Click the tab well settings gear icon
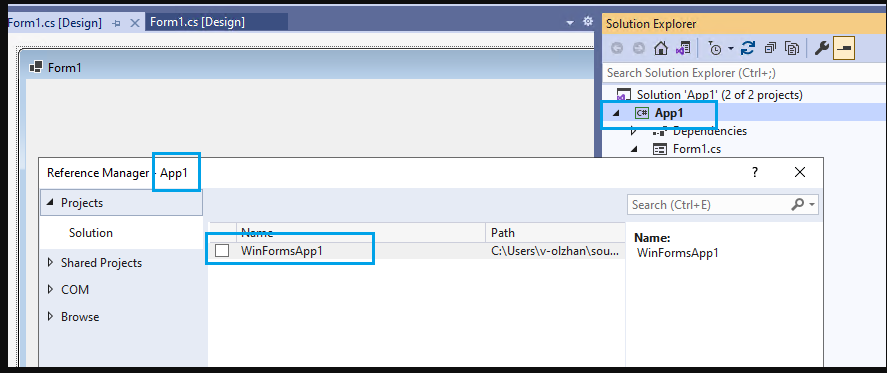 click(x=587, y=22)
